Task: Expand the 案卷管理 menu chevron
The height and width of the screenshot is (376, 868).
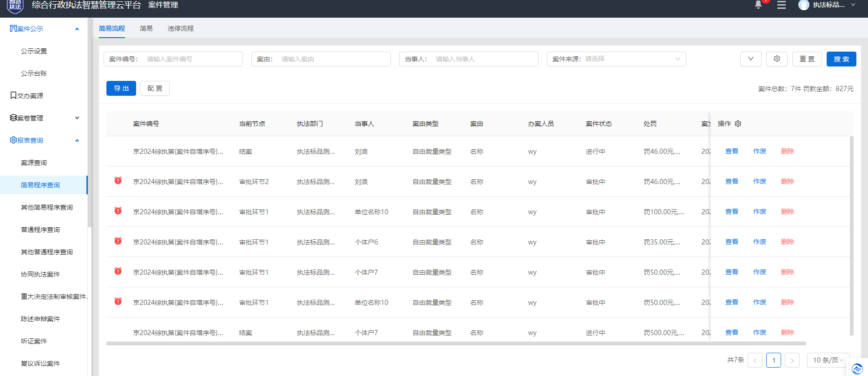Action: coord(77,118)
